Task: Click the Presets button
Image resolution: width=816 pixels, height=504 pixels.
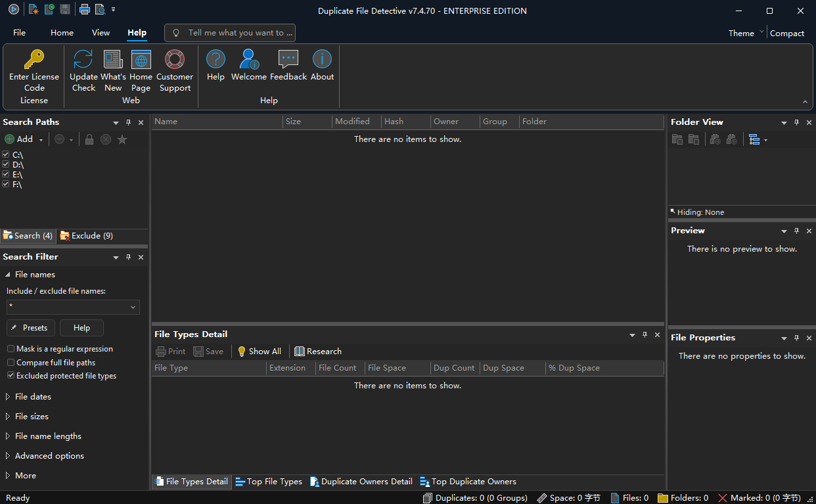Action: pos(31,328)
